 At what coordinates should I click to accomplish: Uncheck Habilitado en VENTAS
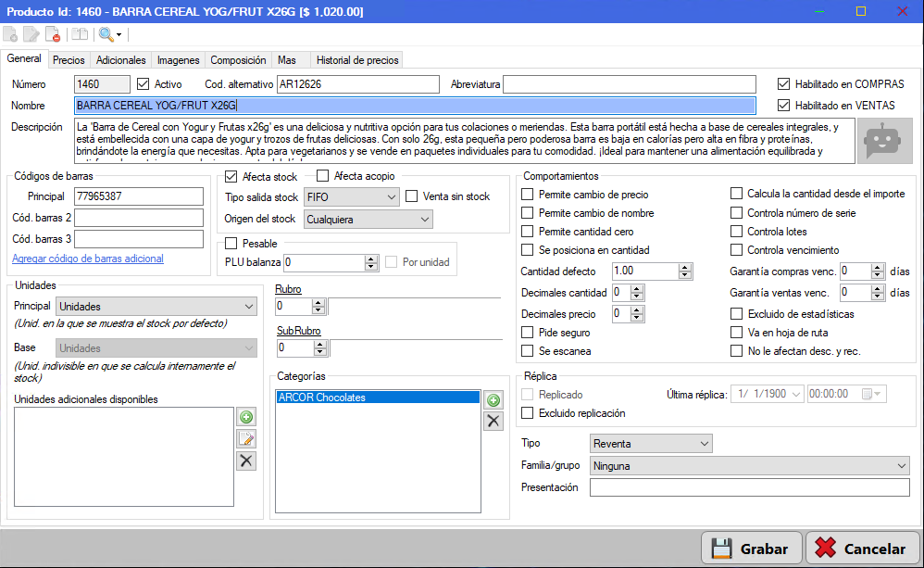pyautogui.click(x=783, y=105)
